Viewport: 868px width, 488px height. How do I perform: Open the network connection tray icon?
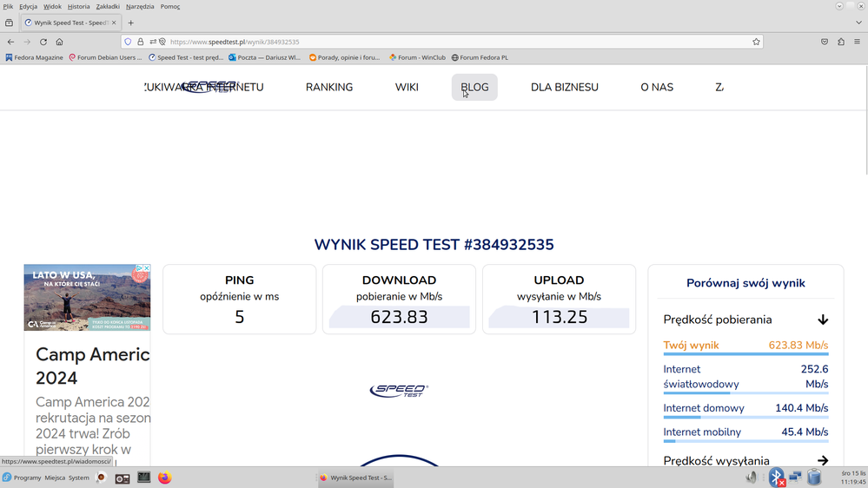pos(796,477)
